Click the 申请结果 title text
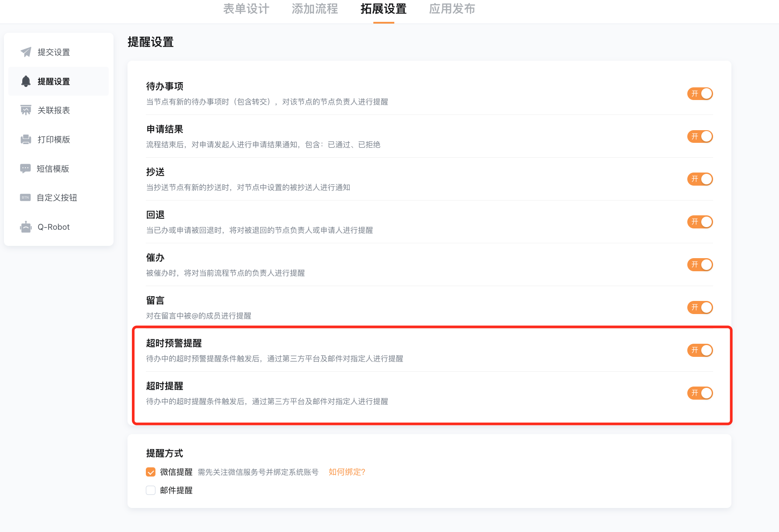 (165, 129)
